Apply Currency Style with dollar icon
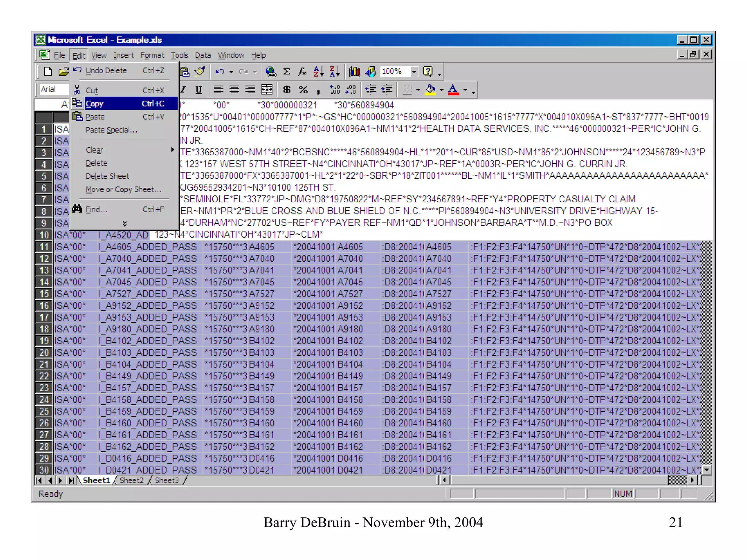This screenshot has width=747, height=560. [287, 89]
